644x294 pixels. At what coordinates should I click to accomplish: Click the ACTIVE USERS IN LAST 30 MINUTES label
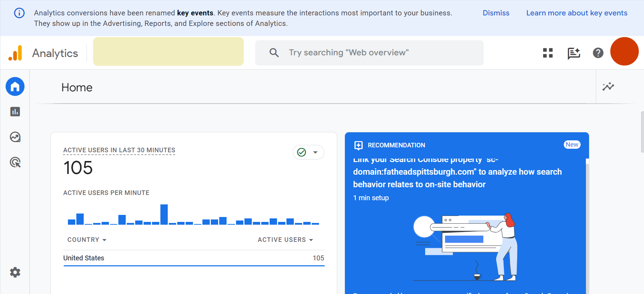(x=119, y=150)
